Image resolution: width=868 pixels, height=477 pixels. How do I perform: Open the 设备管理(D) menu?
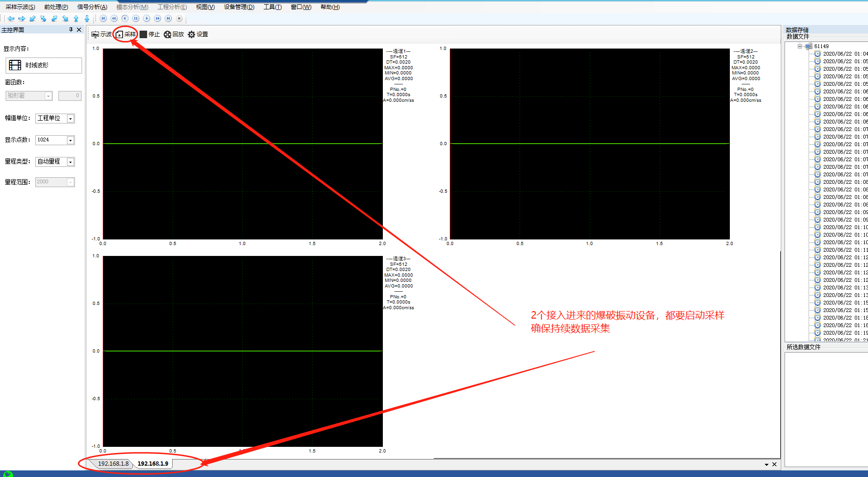coord(239,7)
